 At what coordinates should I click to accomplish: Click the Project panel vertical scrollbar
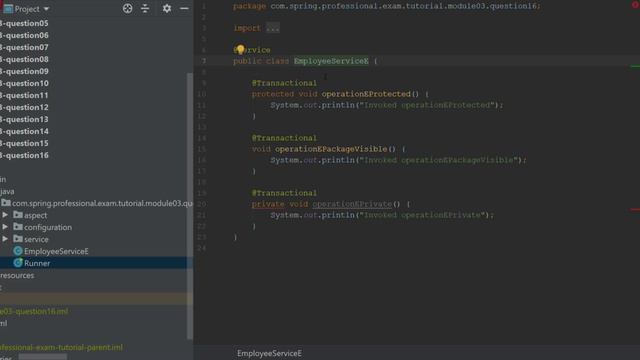[190, 206]
